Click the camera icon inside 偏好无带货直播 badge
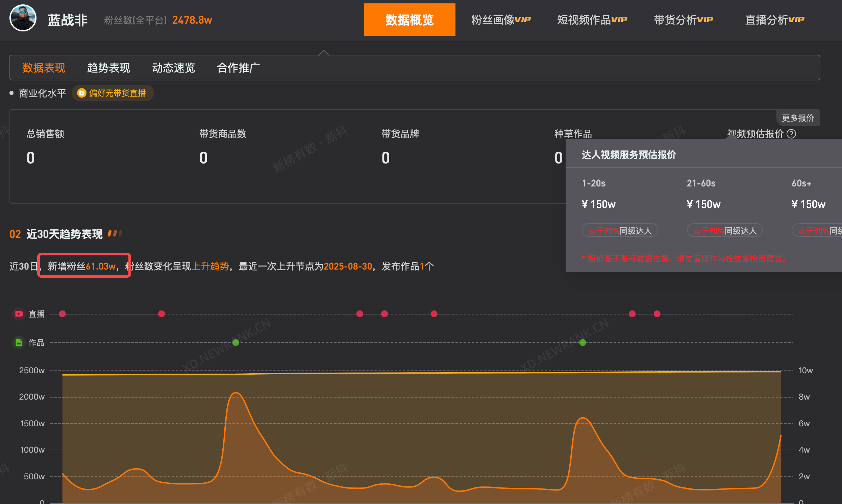The height and width of the screenshot is (504, 842). (x=81, y=93)
